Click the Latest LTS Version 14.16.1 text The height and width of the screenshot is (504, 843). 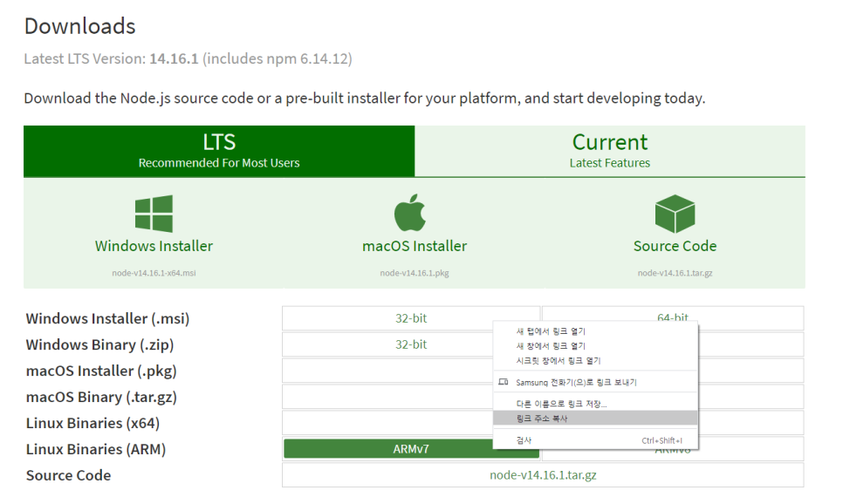click(x=188, y=58)
